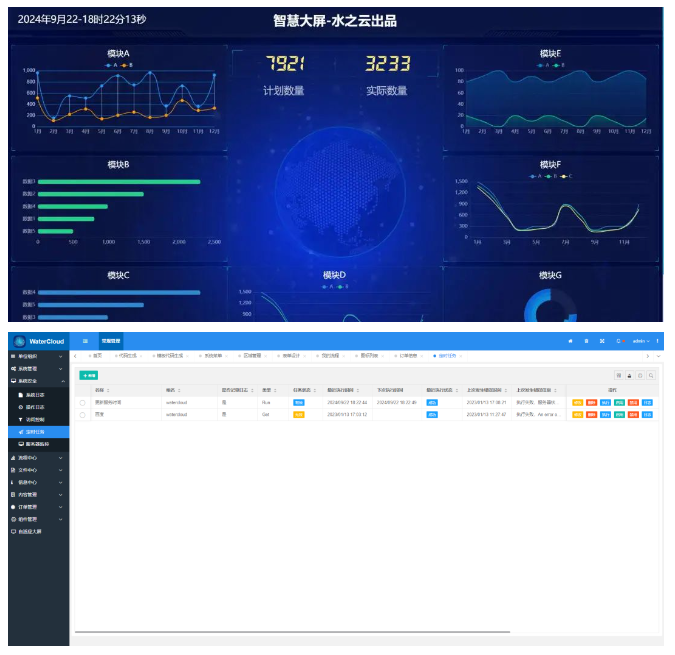This screenshot has height=655, width=675.
Task: Open tab options dropdown arrow at tab bar end
Action: [658, 356]
